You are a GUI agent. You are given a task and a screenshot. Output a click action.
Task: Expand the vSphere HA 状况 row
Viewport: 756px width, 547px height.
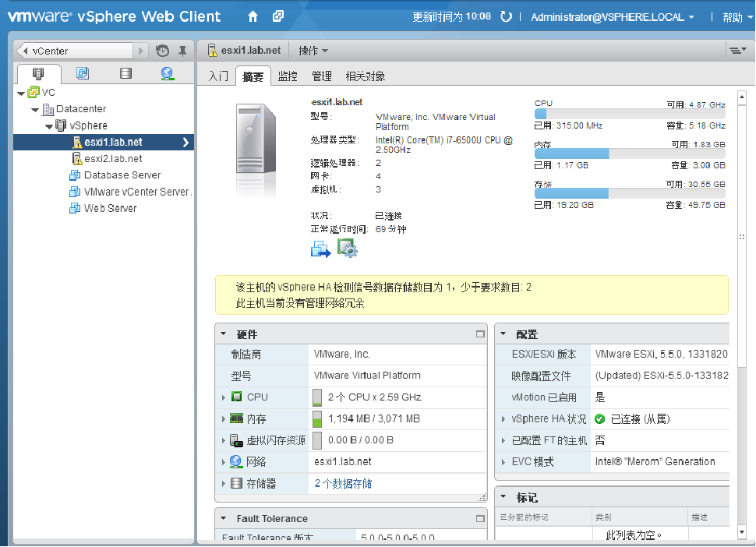click(503, 419)
